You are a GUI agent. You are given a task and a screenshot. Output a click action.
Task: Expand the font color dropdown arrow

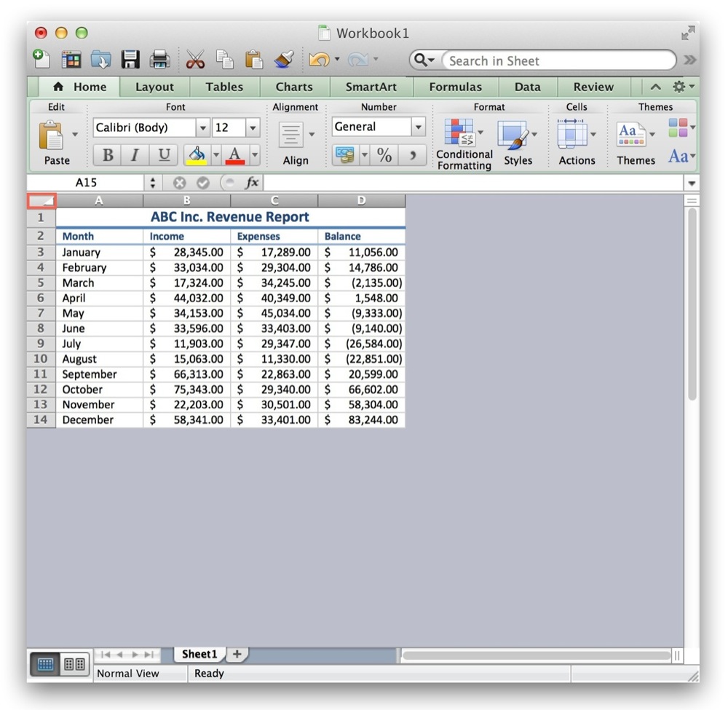pos(254,154)
